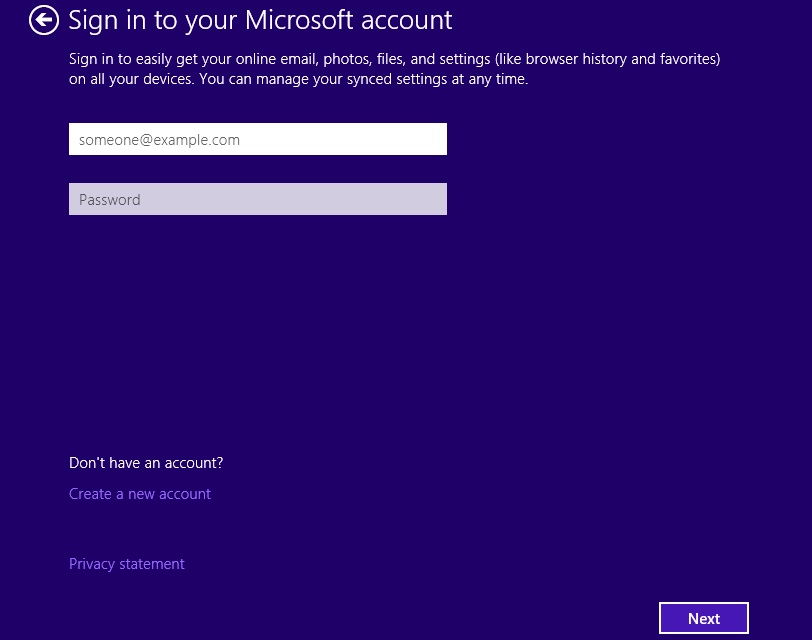This screenshot has width=812, height=640.
Task: Click the "Don't have an account?" text
Action: (x=146, y=462)
